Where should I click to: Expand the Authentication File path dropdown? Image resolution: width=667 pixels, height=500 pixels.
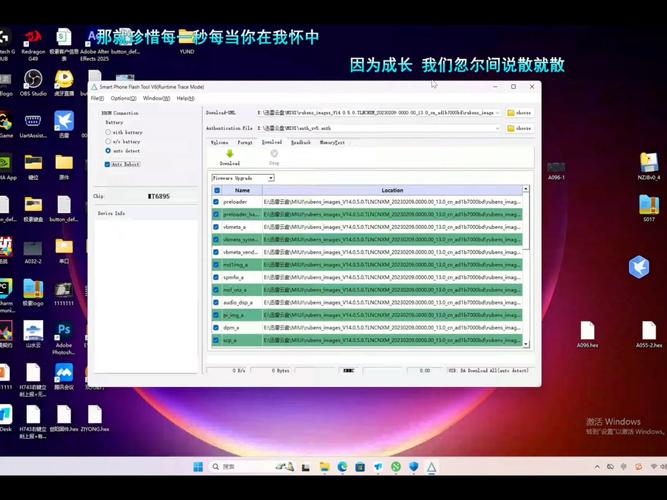tap(498, 128)
